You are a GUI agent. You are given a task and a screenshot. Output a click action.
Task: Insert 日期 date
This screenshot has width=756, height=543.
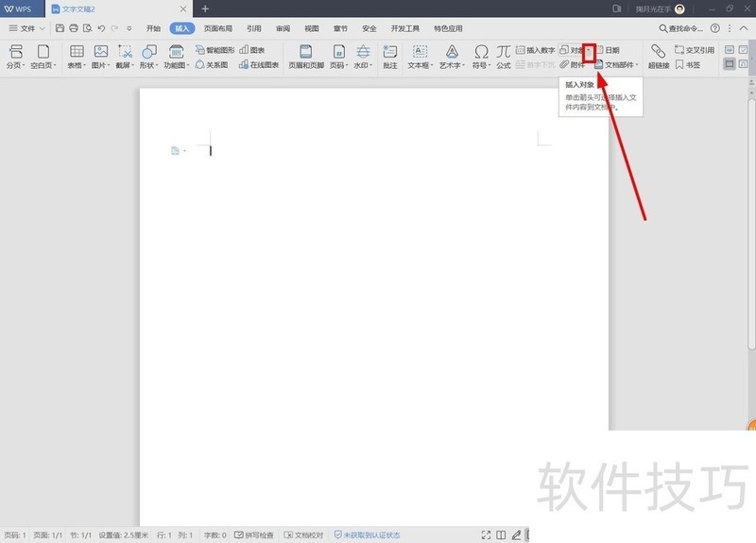coord(608,50)
